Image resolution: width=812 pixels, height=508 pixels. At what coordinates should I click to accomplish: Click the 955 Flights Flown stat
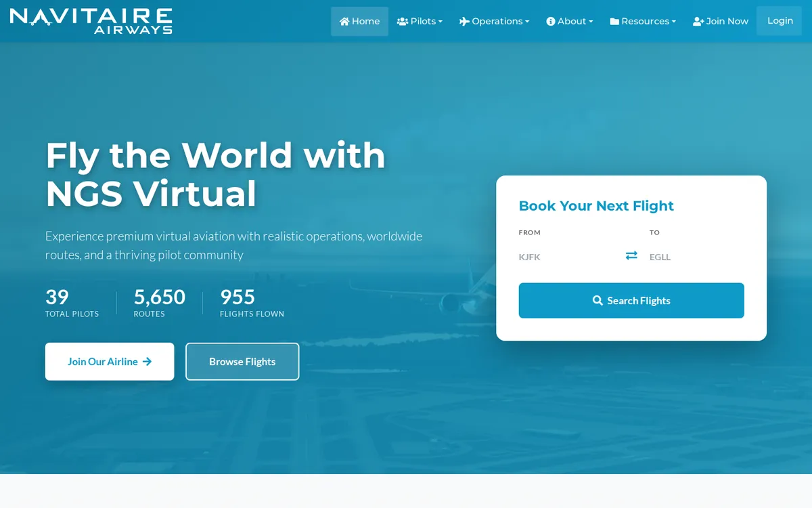pyautogui.click(x=252, y=303)
